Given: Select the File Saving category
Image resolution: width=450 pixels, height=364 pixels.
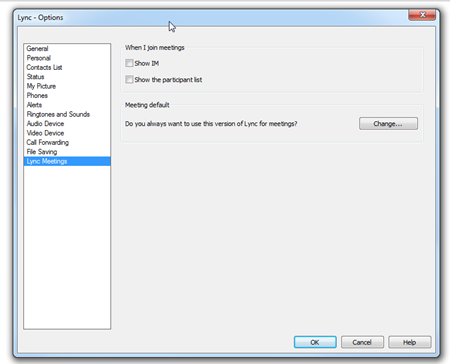Looking at the screenshot, I should [67, 152].
